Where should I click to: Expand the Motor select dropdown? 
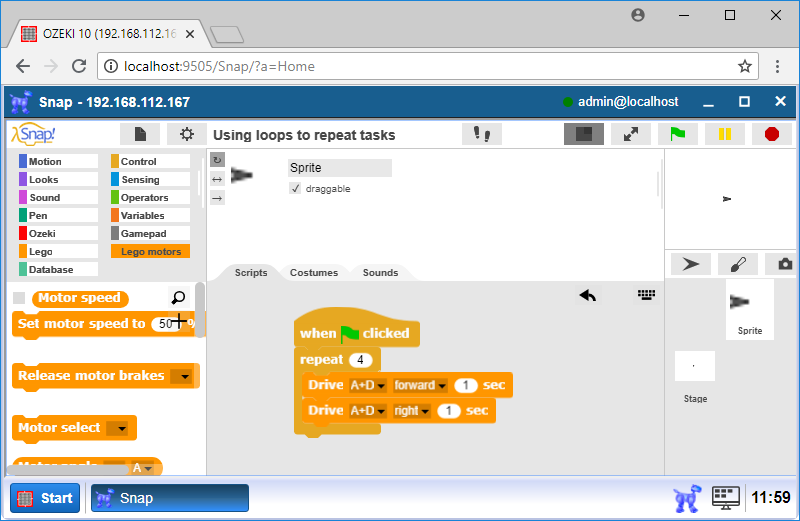pyautogui.click(x=117, y=428)
